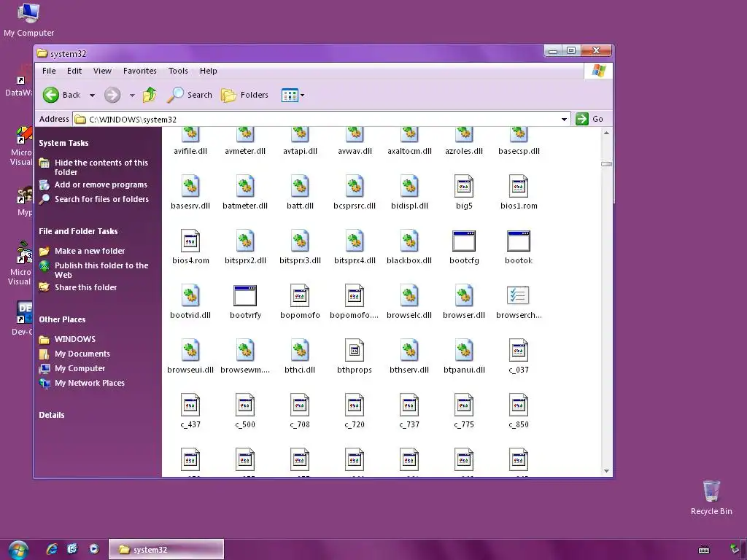Screen dimensions: 747x560
Task: Click Search for files or folders
Action: pos(94,199)
